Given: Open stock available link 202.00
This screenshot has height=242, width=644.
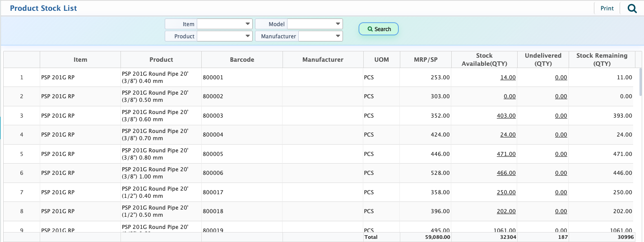Looking at the screenshot, I should point(506,211).
